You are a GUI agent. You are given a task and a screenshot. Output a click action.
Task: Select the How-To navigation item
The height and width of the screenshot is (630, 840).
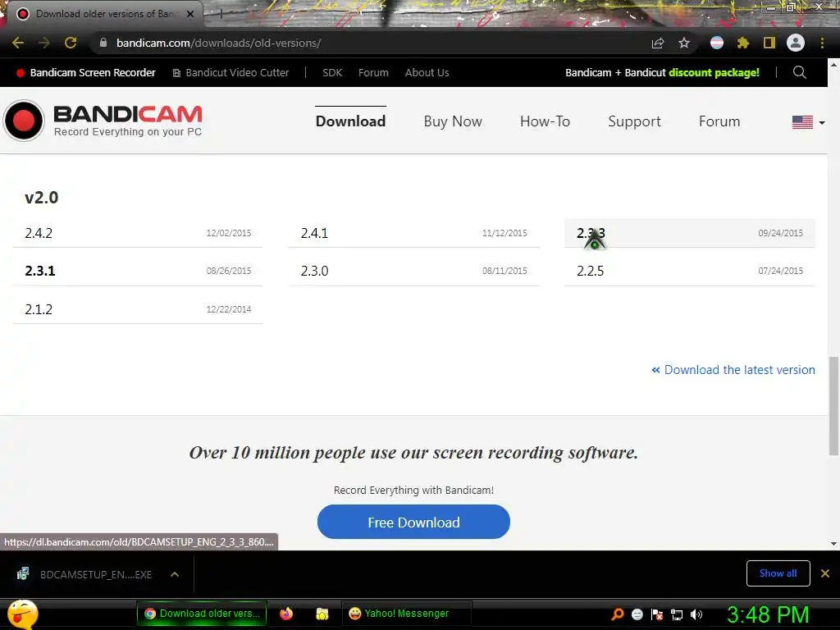coord(545,121)
